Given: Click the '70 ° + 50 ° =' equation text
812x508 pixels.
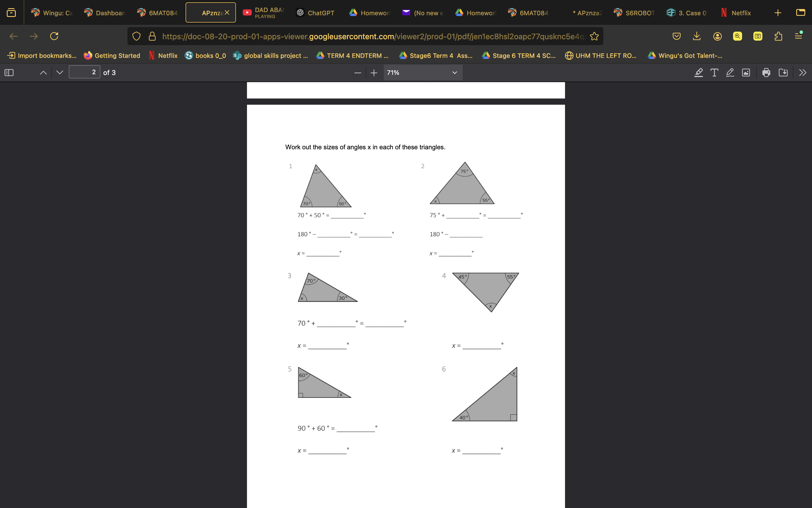Looking at the screenshot, I should coord(313,215).
